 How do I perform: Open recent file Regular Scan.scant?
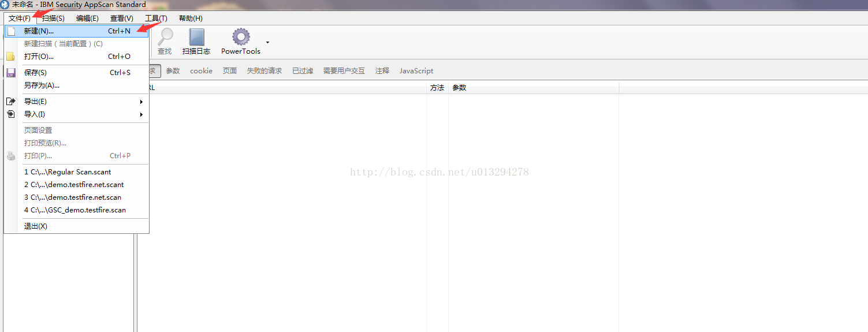[x=77, y=172]
